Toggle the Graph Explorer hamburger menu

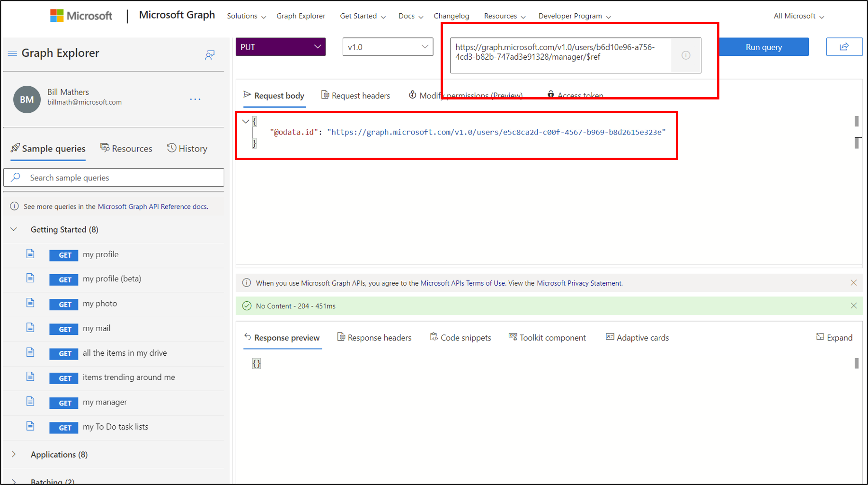coord(12,53)
